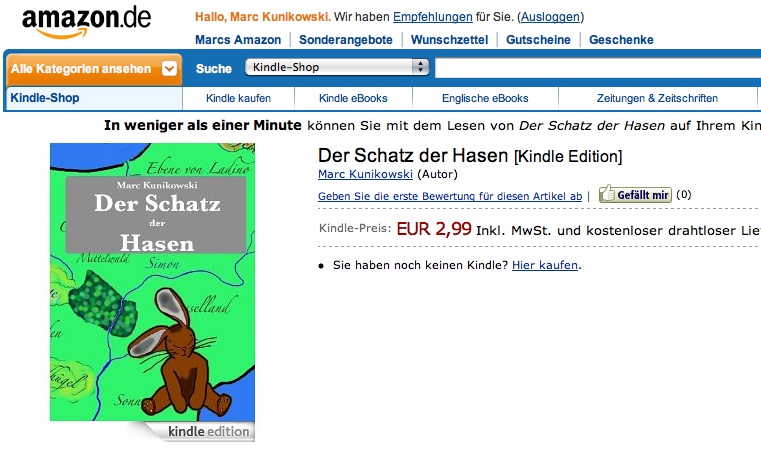The image size is (761, 455).
Task: Open the Kindle-Shop search category dropdown
Action: 337,67
